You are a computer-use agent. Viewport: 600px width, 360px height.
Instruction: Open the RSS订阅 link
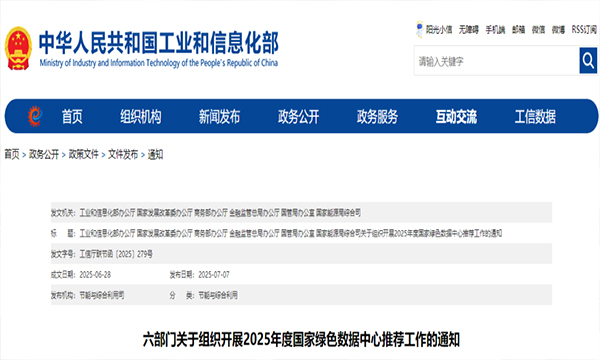click(584, 29)
